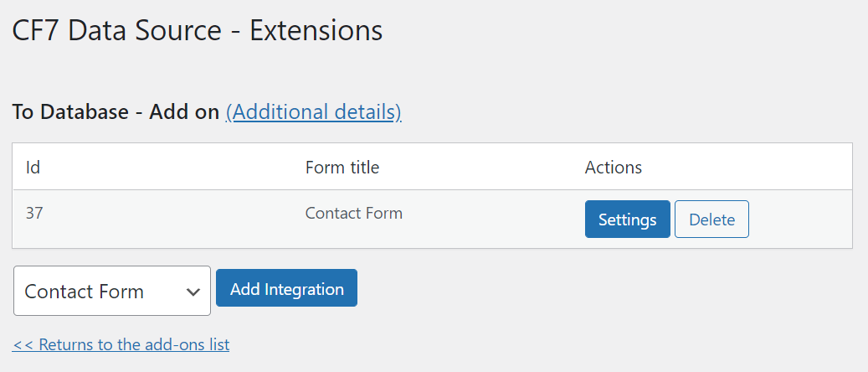Viewport: 868px width, 372px height.
Task: Click the Actions column header
Action: (613, 168)
